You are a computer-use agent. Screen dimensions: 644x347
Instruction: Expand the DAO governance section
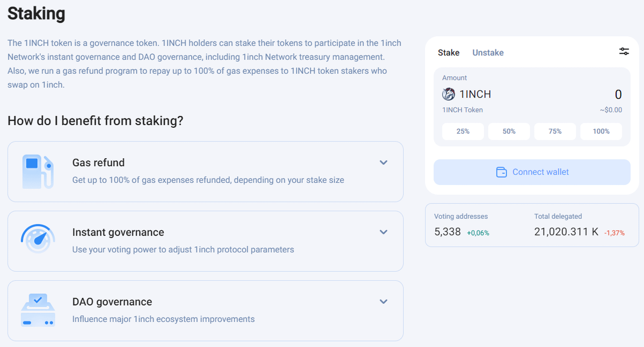383,301
